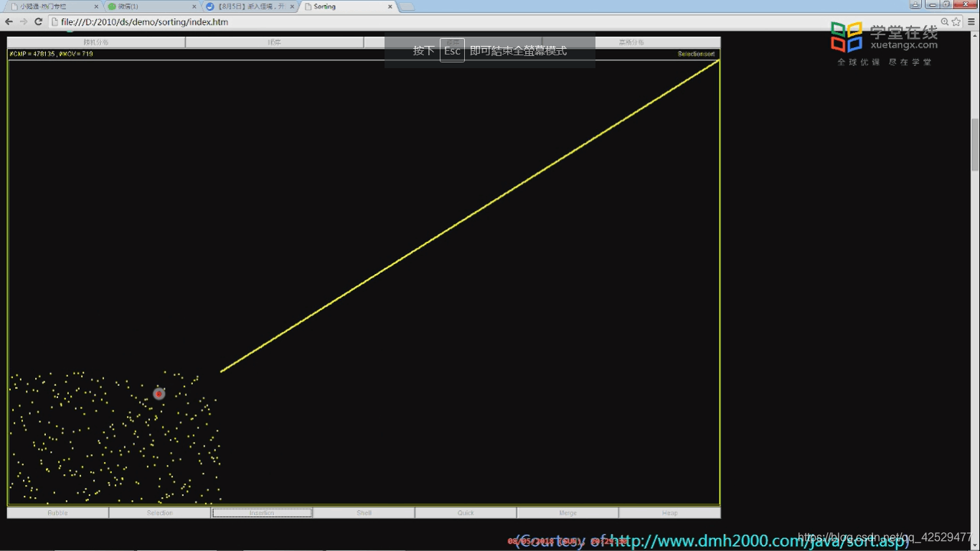980x551 pixels.
Task: Switch to the 微信(1) tab
Action: (x=151, y=6)
